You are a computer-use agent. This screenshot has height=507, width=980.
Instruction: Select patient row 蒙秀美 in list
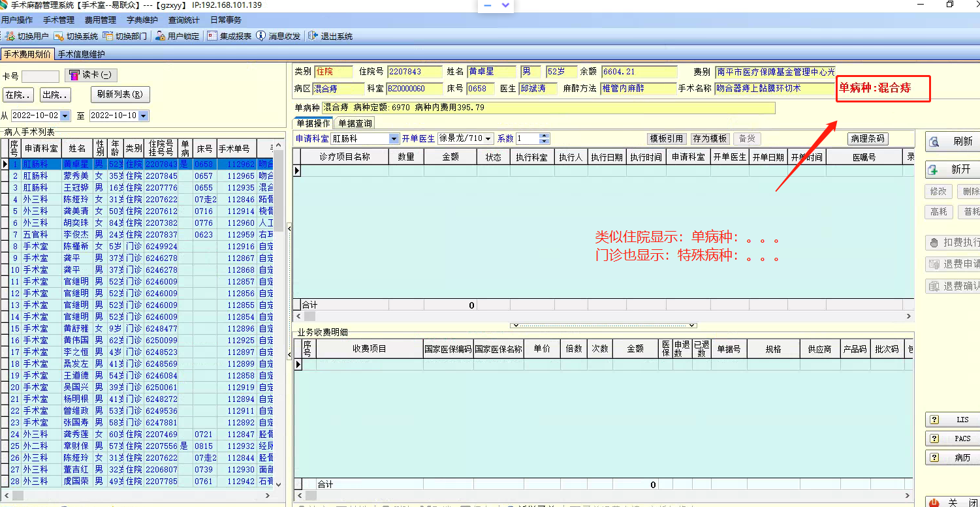tap(138, 176)
